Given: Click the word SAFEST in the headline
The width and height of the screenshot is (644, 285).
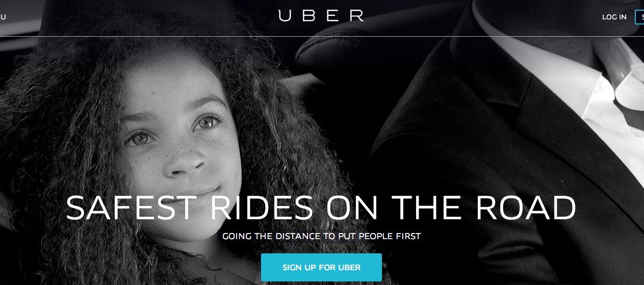Looking at the screenshot, I should (x=131, y=208).
